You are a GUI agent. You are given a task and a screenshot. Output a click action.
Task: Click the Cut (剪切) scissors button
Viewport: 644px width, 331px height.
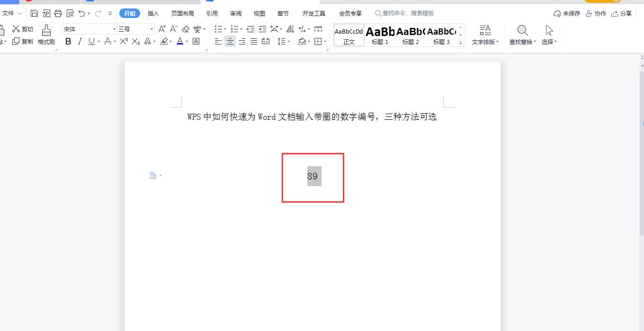click(23, 29)
